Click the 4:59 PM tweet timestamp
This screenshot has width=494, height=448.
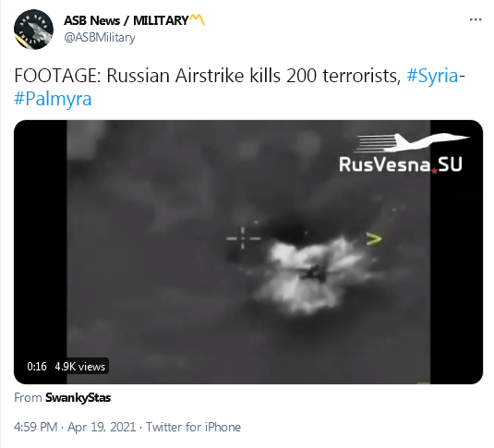click(36, 427)
